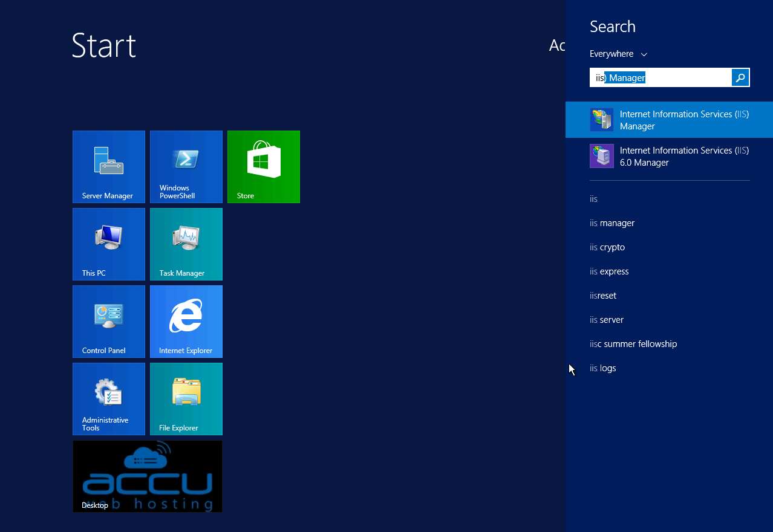Select the "iis manager" suggestion
This screenshot has height=532, width=773.
pyautogui.click(x=612, y=223)
